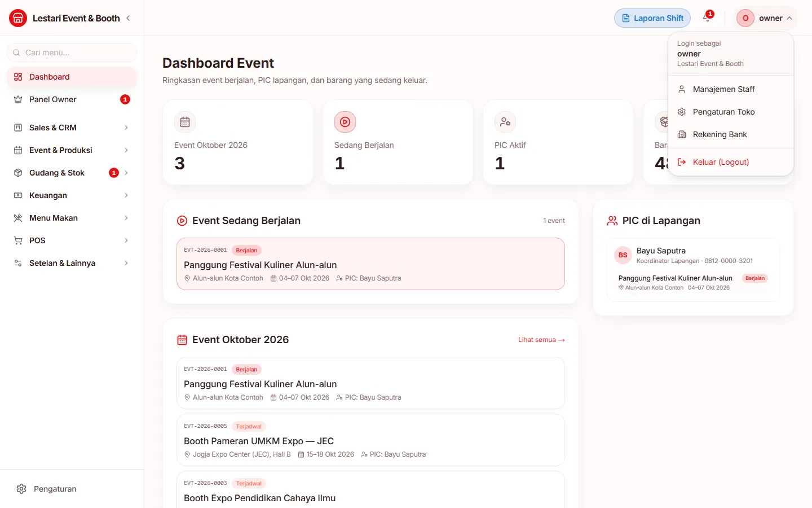
Task: Click the Setelan & Lainnya sliders icon
Action: (x=18, y=263)
